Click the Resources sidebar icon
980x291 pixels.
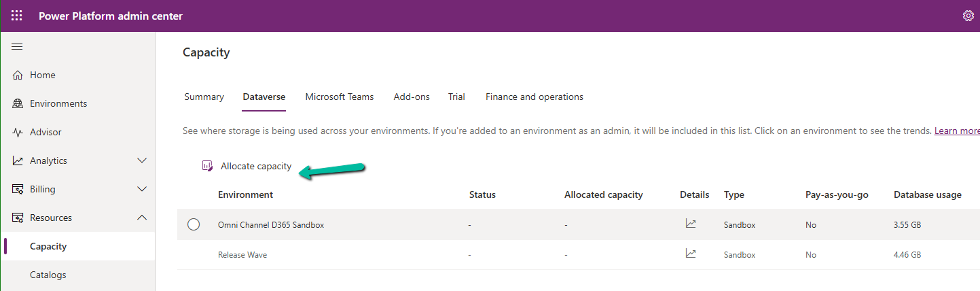tap(18, 218)
